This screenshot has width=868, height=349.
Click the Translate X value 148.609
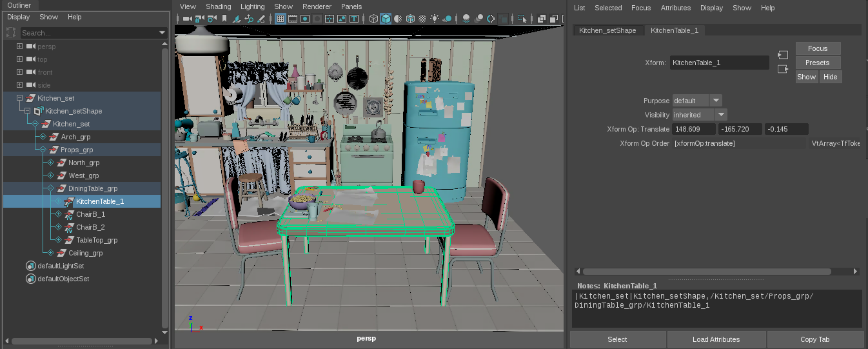694,129
